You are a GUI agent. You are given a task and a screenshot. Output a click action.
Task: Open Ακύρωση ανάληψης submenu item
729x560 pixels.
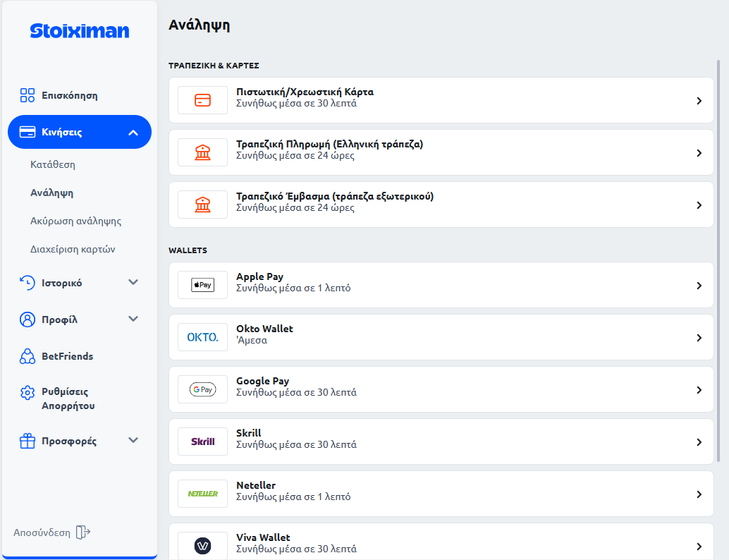[76, 221]
